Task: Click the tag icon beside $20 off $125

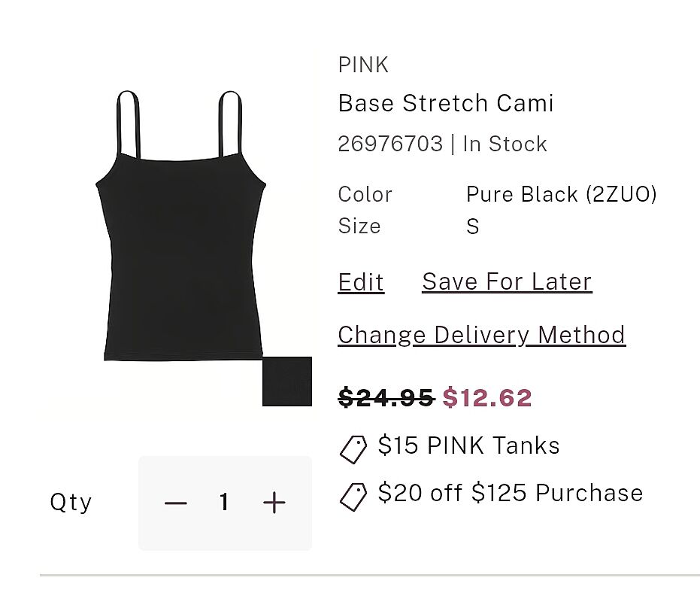Action: point(353,496)
